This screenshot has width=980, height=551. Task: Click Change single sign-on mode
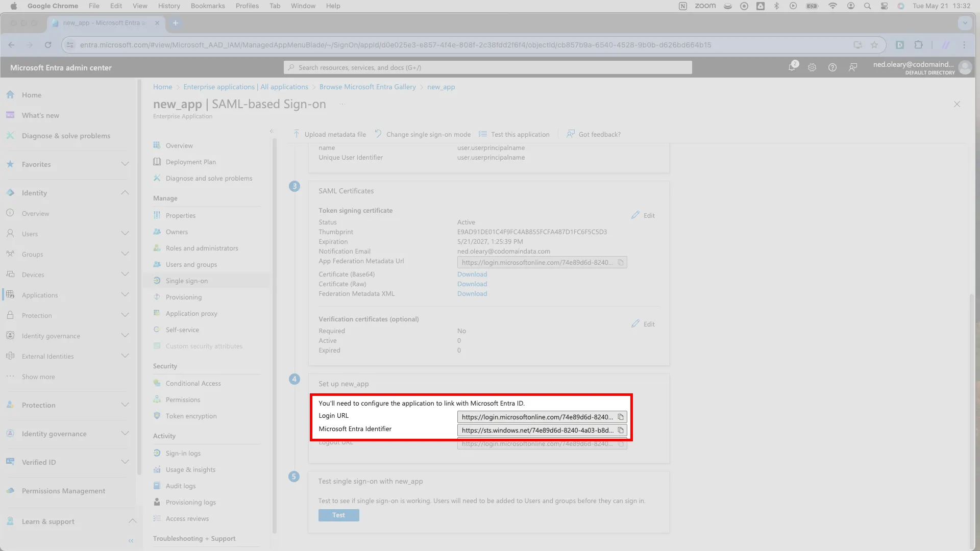(423, 134)
